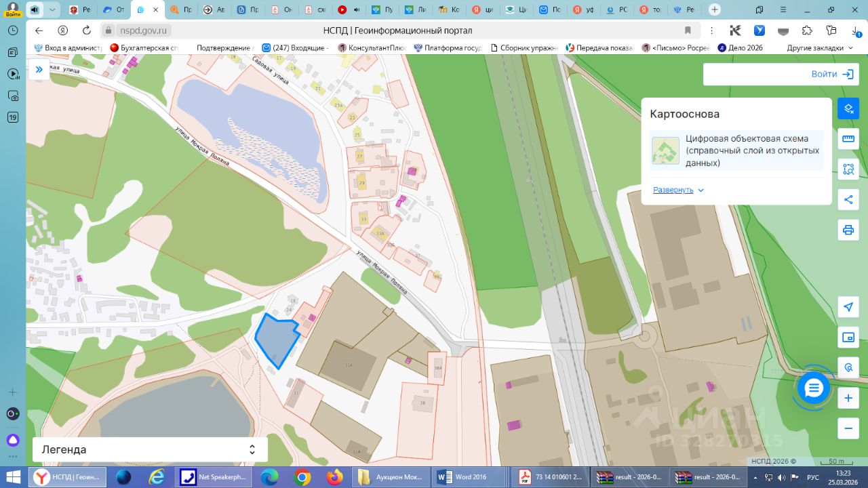Launch Google Chrome from the taskbar
The image size is (868, 488).
pos(302,476)
